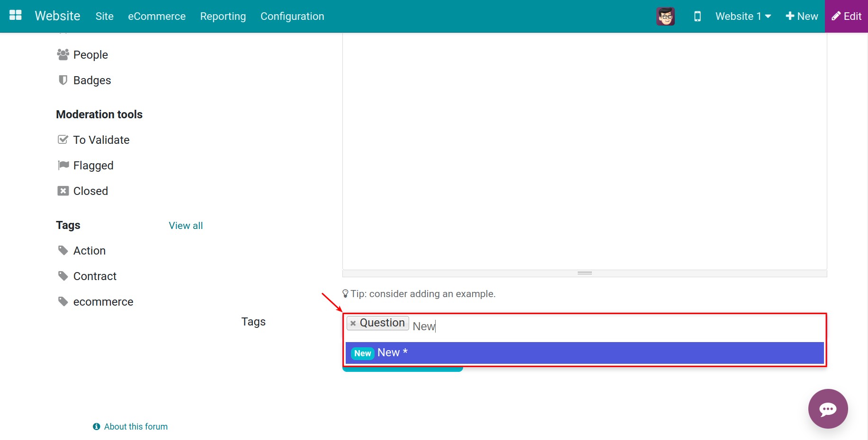Open the About this forum link
Image resolution: width=868 pixels, height=440 pixels.
pos(136,426)
